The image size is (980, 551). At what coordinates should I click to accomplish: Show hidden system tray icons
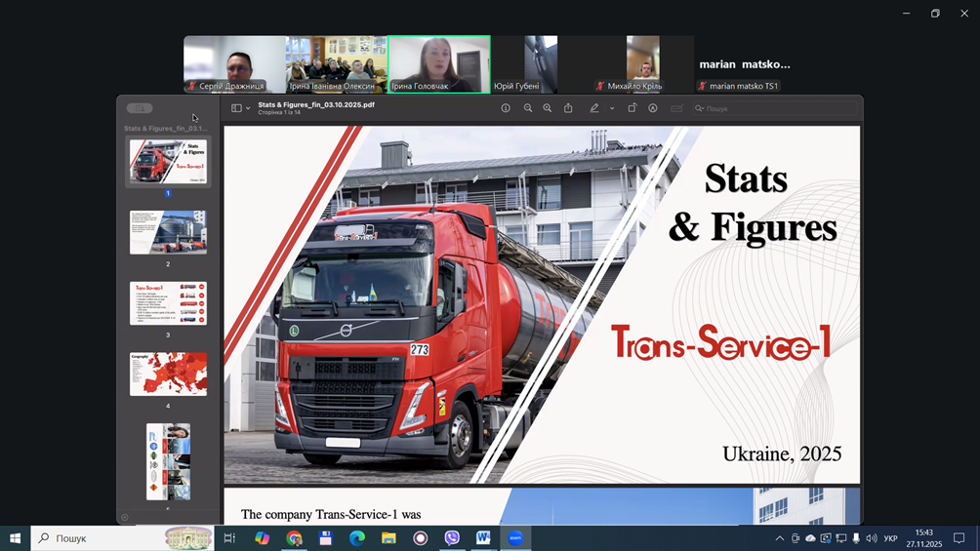[x=779, y=538]
